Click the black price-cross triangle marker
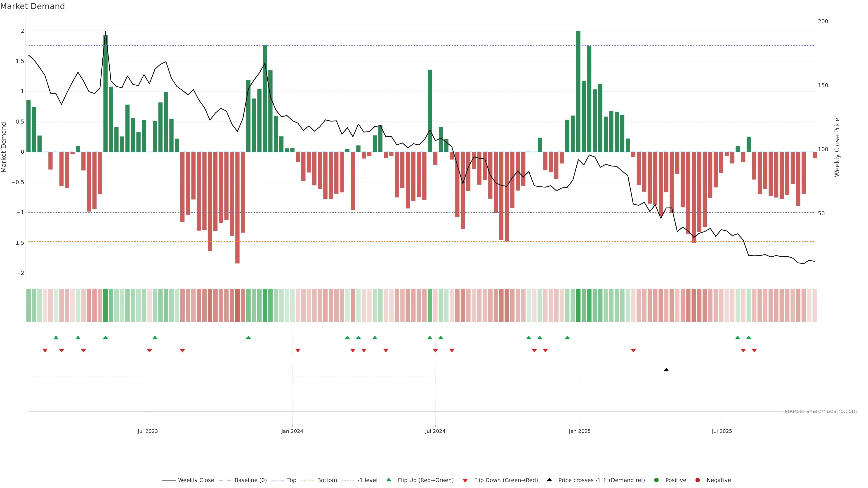 pyautogui.click(x=666, y=370)
